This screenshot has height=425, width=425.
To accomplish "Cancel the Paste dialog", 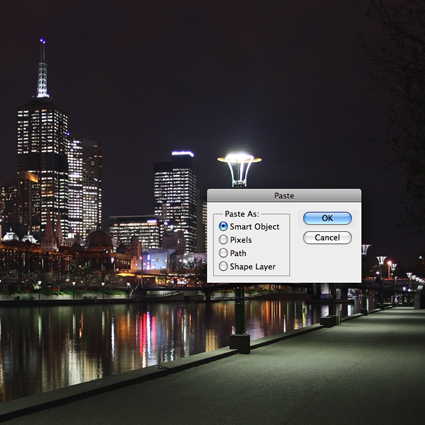I will point(327,238).
